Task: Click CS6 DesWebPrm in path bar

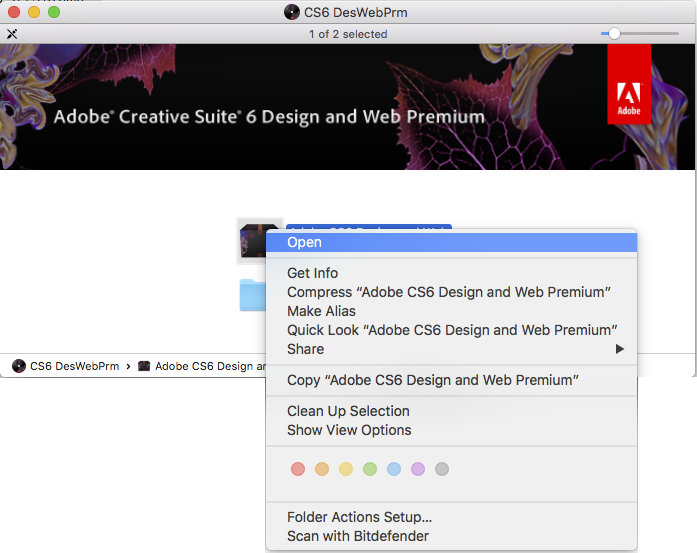Action: tap(66, 366)
